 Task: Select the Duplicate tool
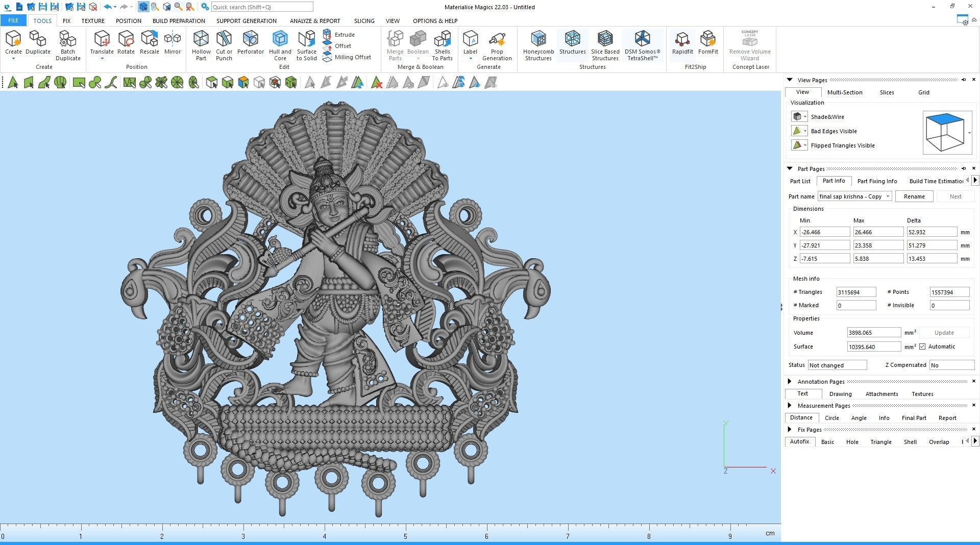coord(38,42)
